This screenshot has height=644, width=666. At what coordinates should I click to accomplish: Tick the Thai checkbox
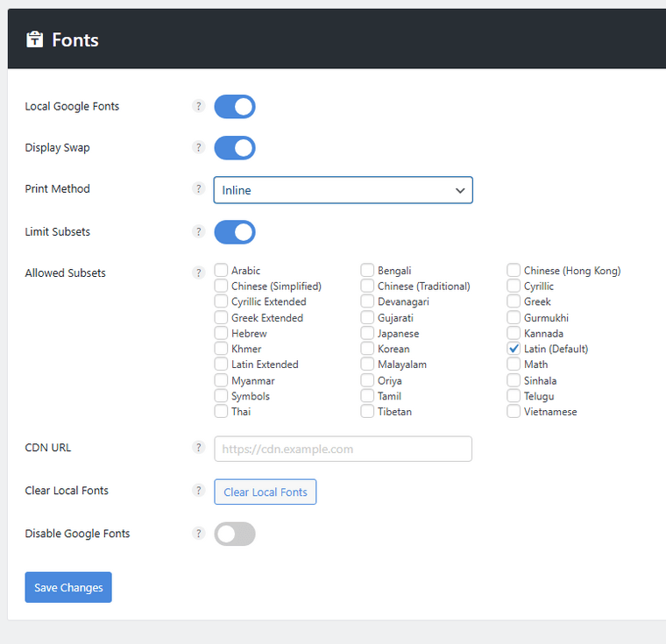221,411
